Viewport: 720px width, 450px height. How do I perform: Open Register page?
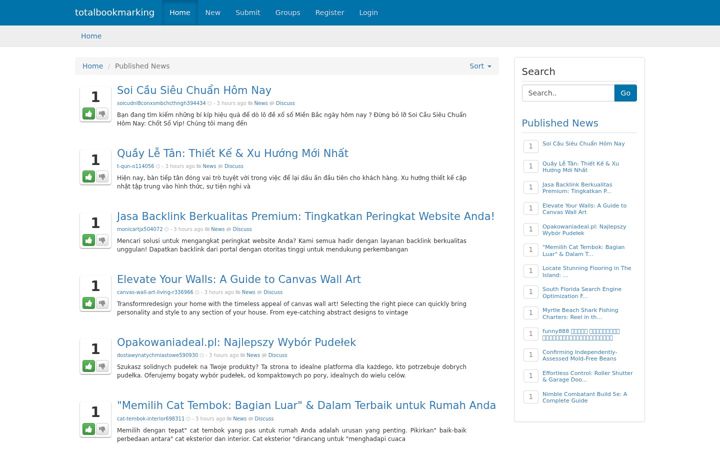tap(329, 12)
